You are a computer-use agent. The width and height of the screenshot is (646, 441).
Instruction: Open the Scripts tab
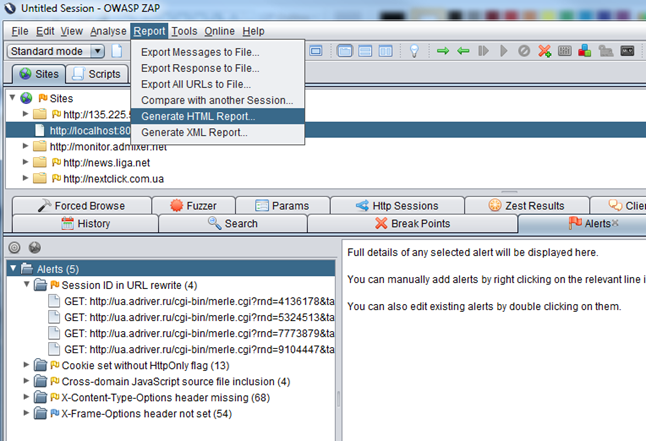97,74
